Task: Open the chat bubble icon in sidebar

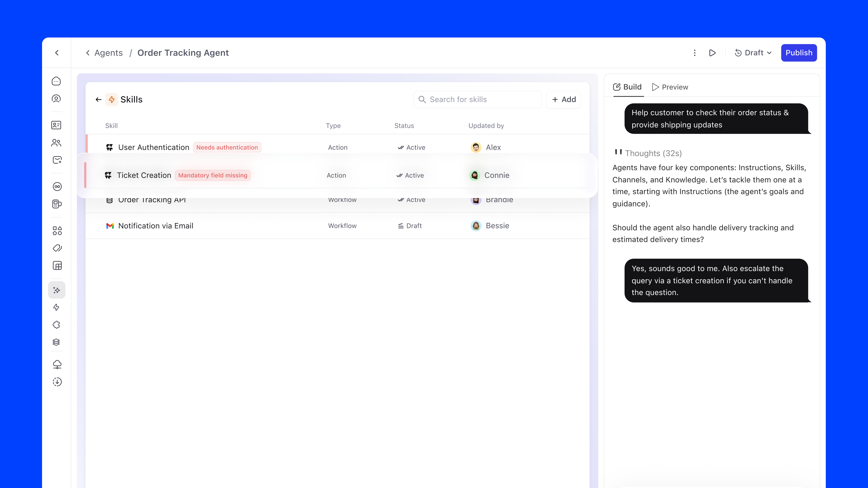Action: click(x=56, y=81)
